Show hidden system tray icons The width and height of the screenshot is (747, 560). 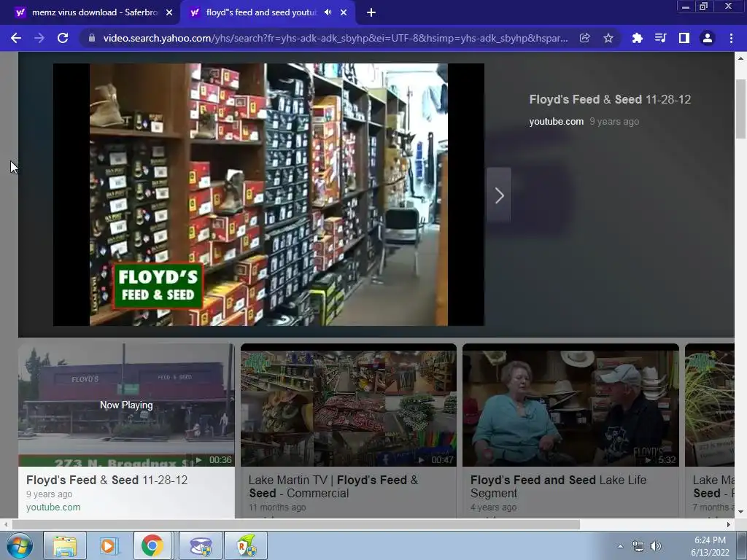(620, 546)
